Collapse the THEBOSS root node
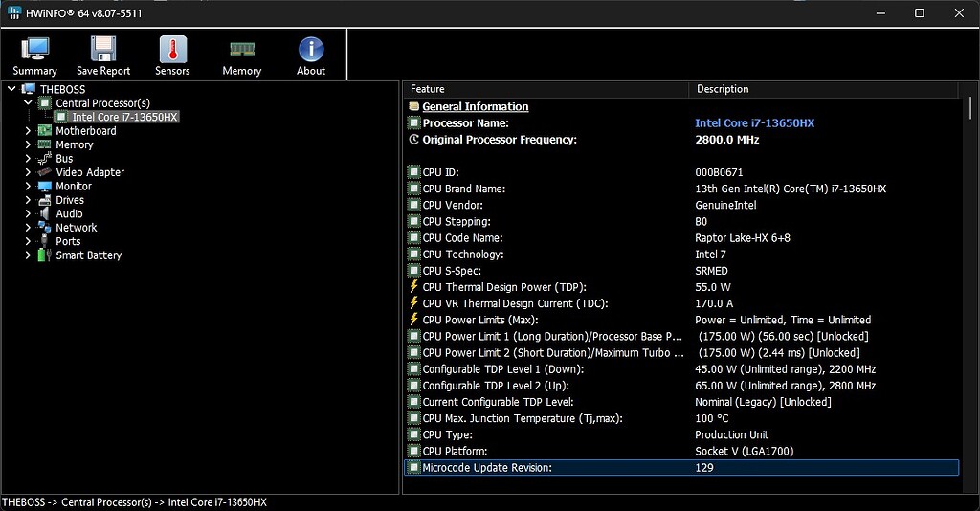The image size is (980, 511). (11, 89)
